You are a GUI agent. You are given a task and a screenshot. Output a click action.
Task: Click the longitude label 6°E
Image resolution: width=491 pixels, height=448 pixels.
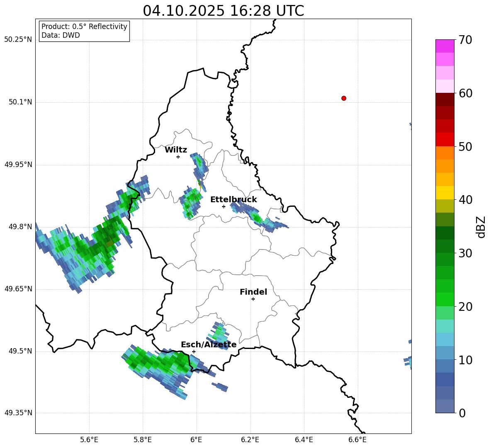(x=196, y=440)
